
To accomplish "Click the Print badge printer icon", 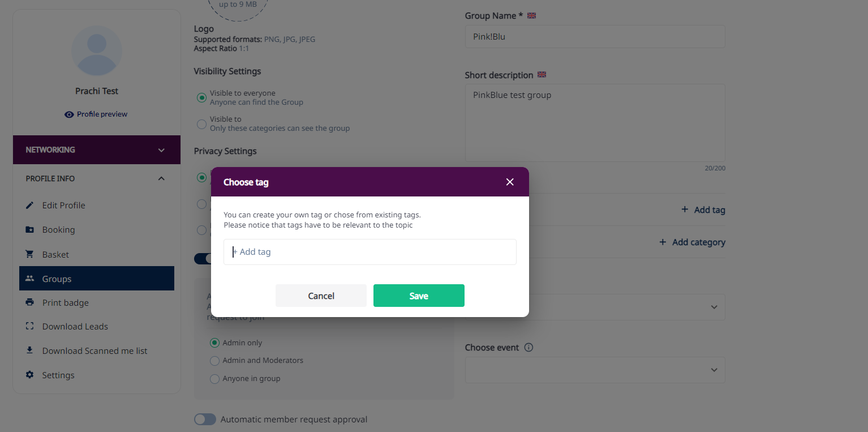I will point(30,302).
